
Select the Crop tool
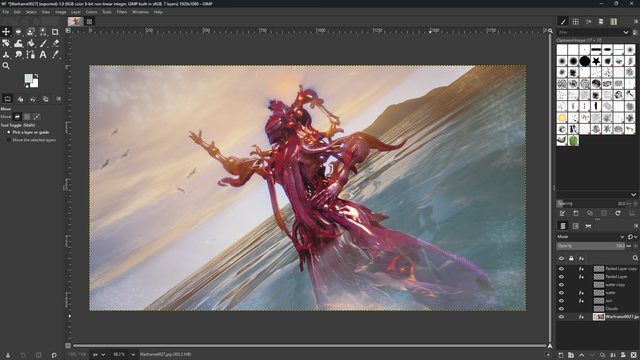(x=55, y=31)
